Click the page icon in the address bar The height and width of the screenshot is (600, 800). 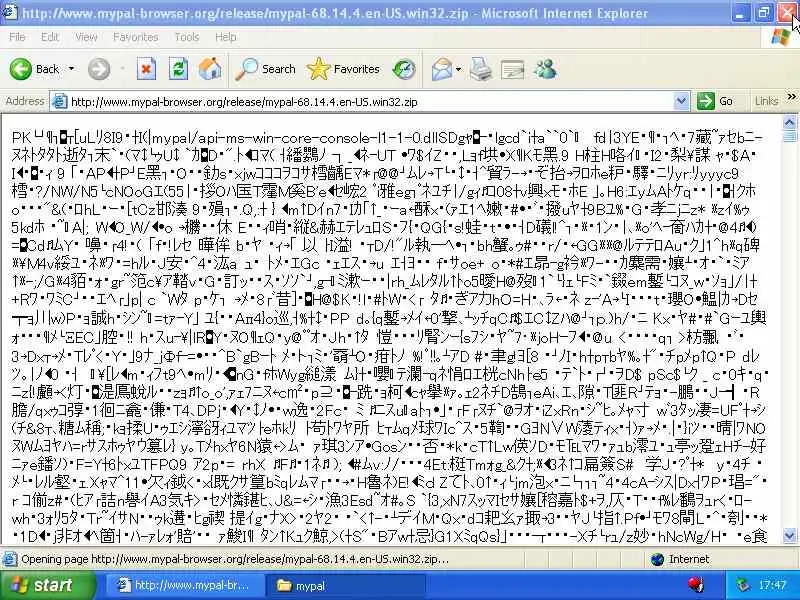click(x=60, y=102)
